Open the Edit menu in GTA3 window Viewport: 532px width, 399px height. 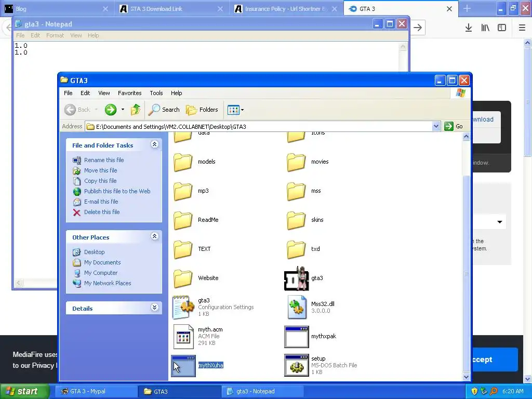(x=85, y=93)
